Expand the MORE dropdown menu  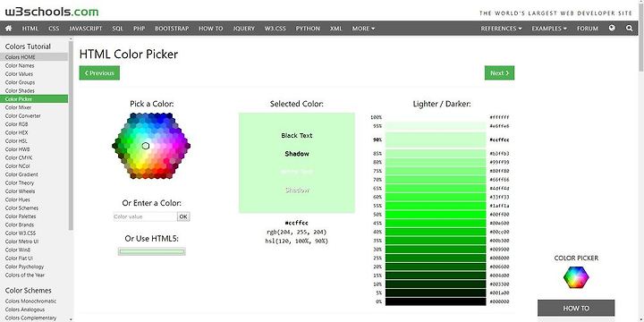coord(363,29)
